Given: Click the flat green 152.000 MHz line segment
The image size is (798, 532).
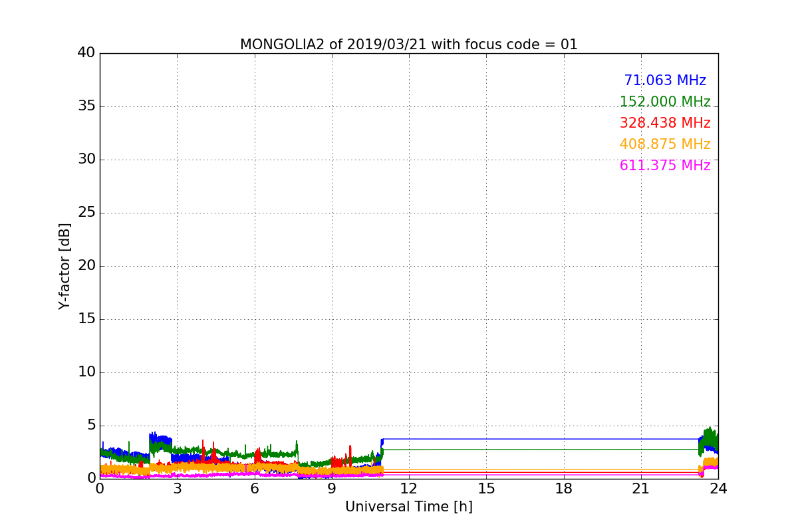Looking at the screenshot, I should coord(540,450).
